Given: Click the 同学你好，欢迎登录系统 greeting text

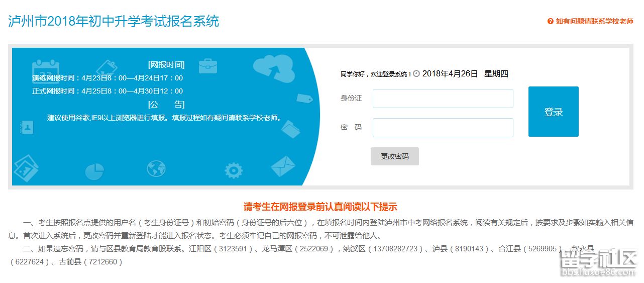Looking at the screenshot, I should (x=376, y=74).
